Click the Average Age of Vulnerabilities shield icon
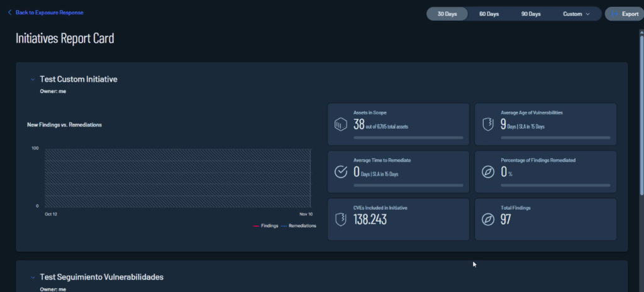644x292 pixels. pyautogui.click(x=487, y=124)
